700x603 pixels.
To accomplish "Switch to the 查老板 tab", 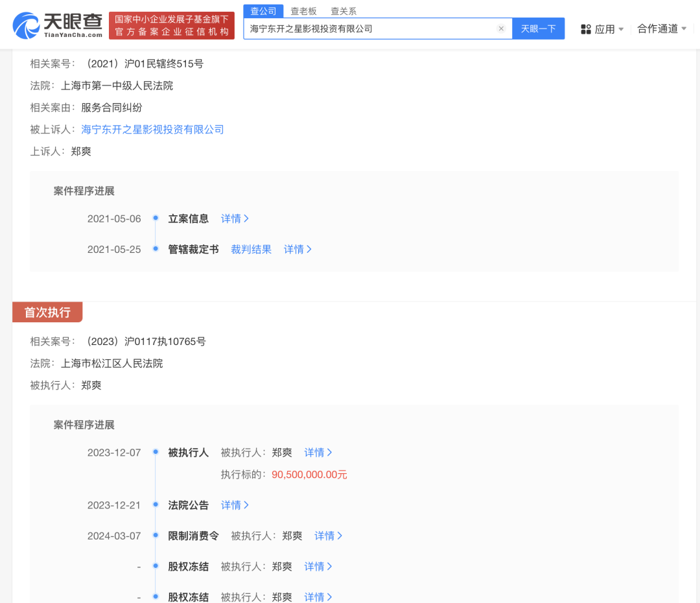I will pos(303,11).
